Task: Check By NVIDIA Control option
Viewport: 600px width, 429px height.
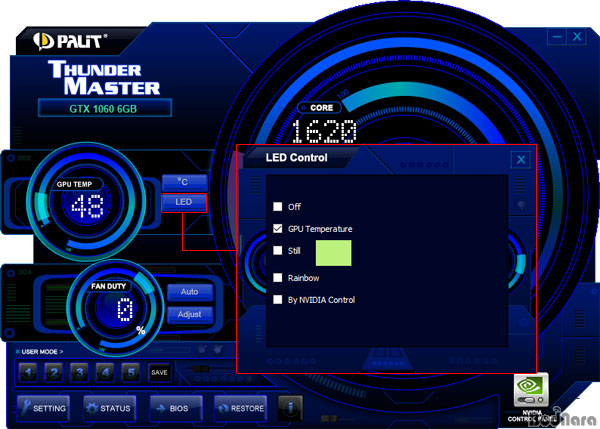Action: [x=278, y=300]
